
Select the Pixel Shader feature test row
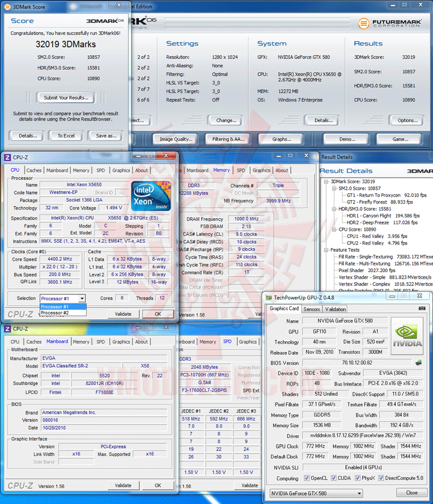(x=367, y=270)
